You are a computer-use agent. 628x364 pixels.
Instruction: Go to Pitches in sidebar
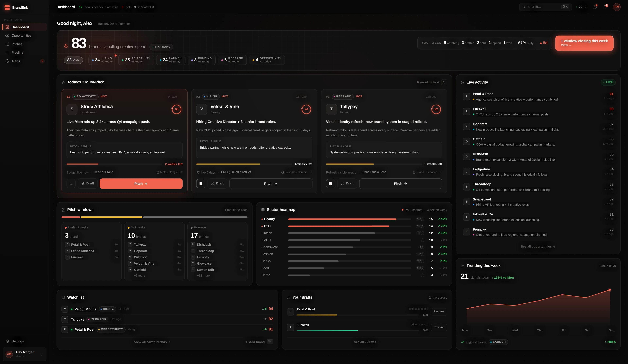(24, 44)
